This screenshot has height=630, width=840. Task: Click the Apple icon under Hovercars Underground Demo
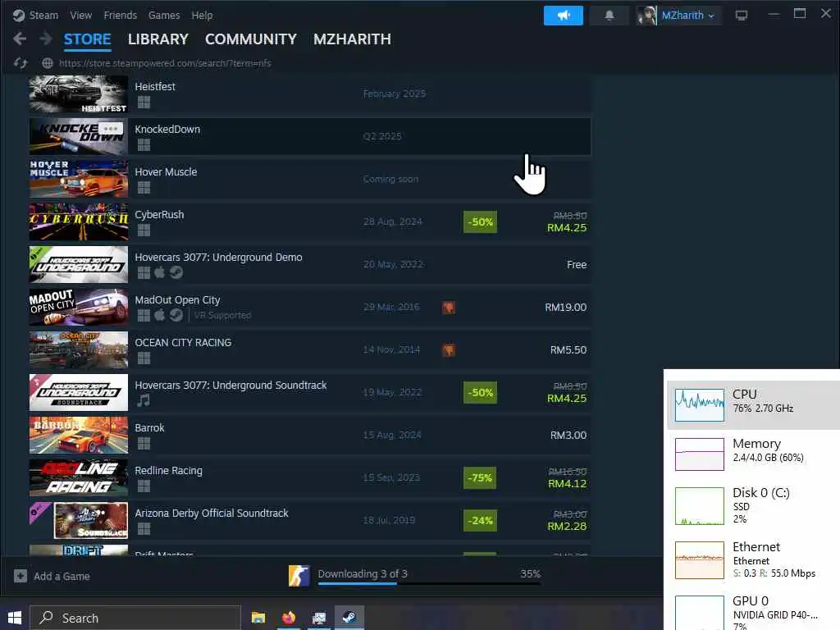tap(160, 272)
